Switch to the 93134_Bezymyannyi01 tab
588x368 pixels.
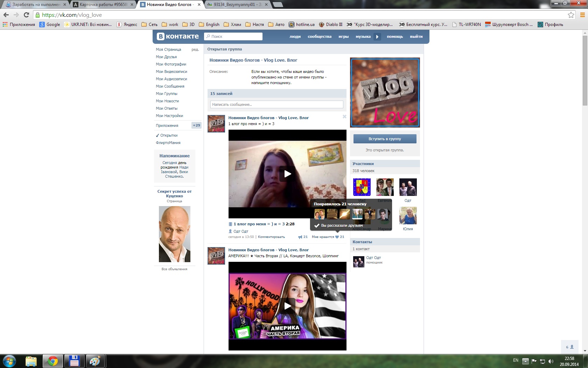coord(237,5)
